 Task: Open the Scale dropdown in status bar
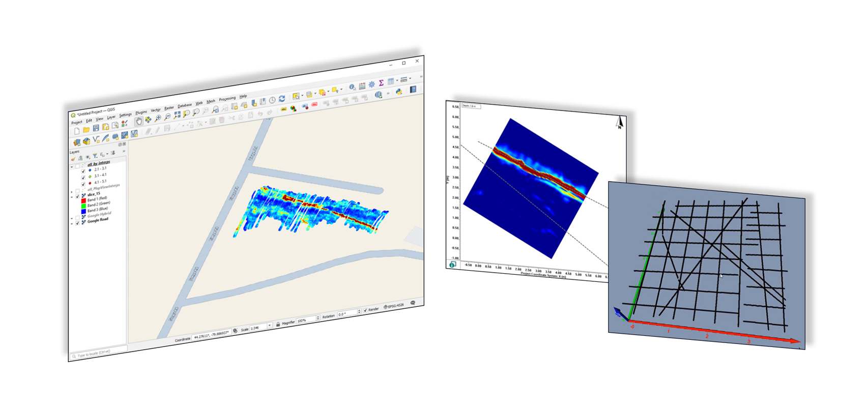pyautogui.click(x=270, y=326)
